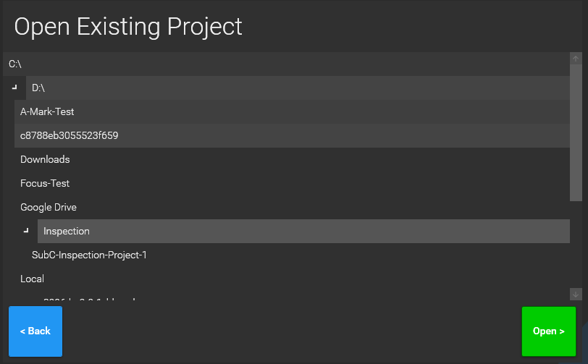
Task: Select the D:\ drive row
Action: [x=297, y=88]
